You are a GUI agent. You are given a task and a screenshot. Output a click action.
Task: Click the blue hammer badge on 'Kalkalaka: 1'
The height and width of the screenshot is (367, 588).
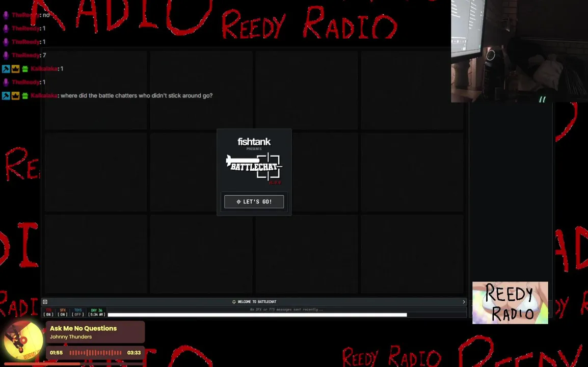pos(6,69)
